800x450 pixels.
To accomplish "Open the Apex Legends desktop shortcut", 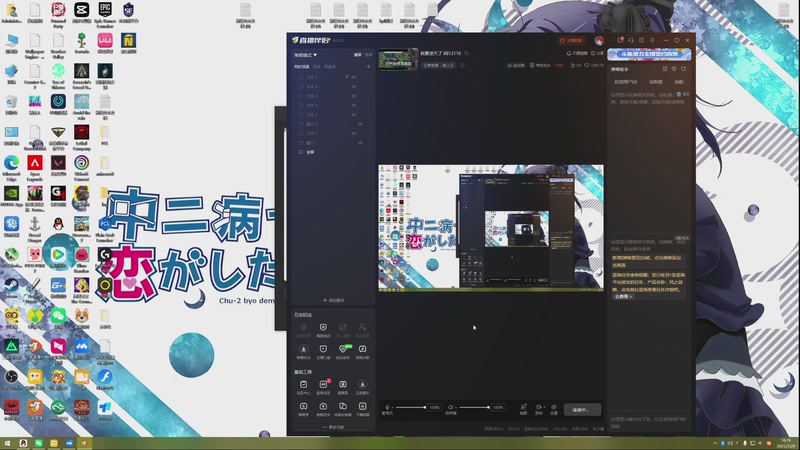I will pyautogui.click(x=35, y=168).
